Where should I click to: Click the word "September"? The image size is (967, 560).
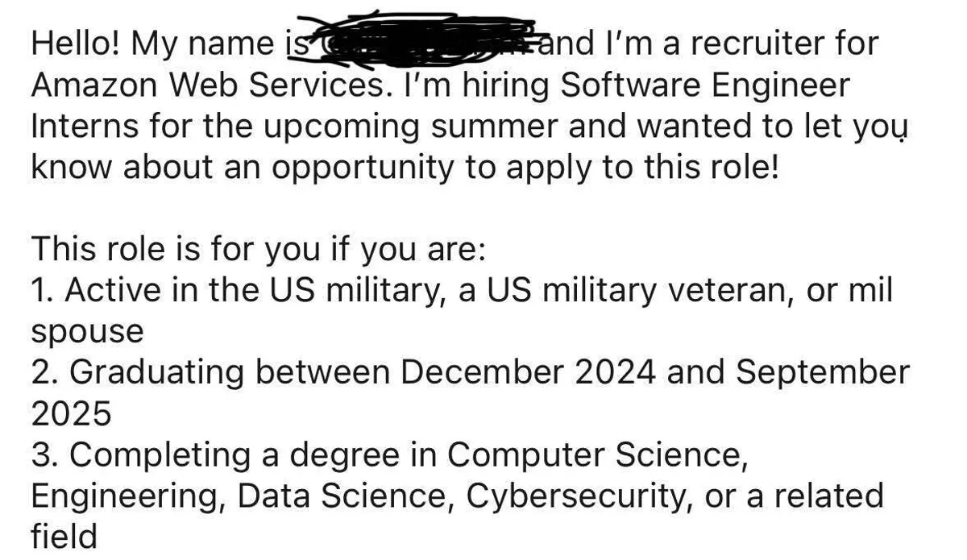coord(822,372)
